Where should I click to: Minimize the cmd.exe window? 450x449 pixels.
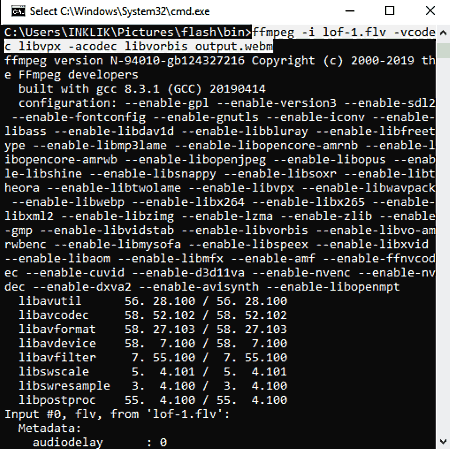pyautogui.click(x=350, y=11)
